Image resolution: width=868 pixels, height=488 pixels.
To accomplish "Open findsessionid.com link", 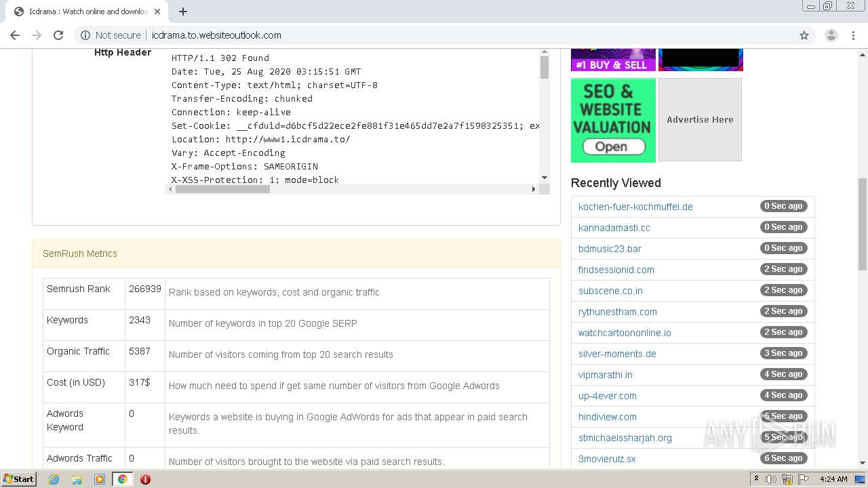I will click(x=616, y=270).
